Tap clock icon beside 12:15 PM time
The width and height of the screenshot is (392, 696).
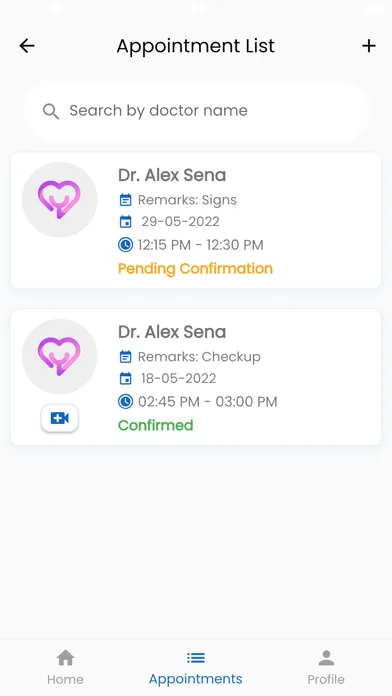click(125, 245)
